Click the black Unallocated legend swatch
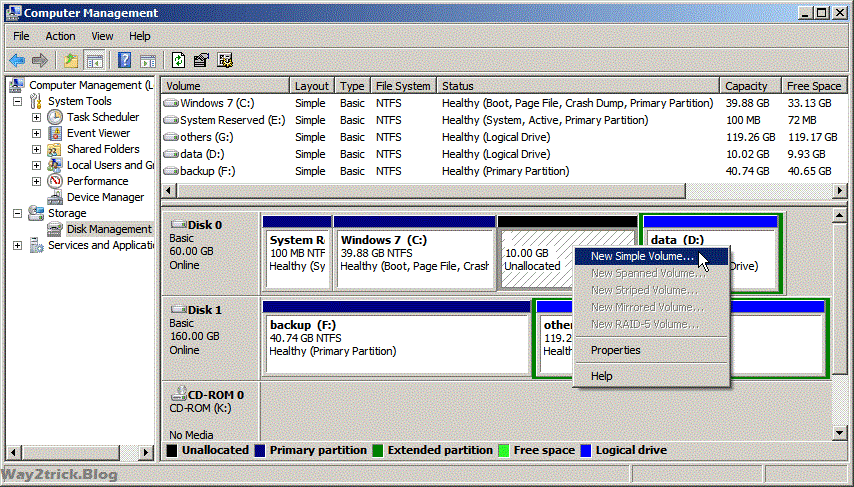 coord(172,451)
